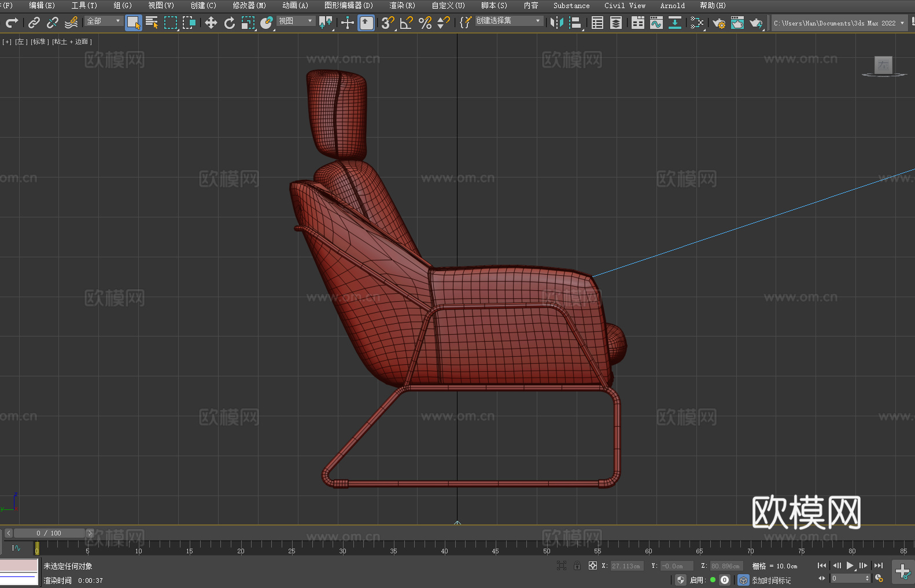Screen dimensions: 915x588
Task: Click the Z coordinate field
Action: pos(726,566)
